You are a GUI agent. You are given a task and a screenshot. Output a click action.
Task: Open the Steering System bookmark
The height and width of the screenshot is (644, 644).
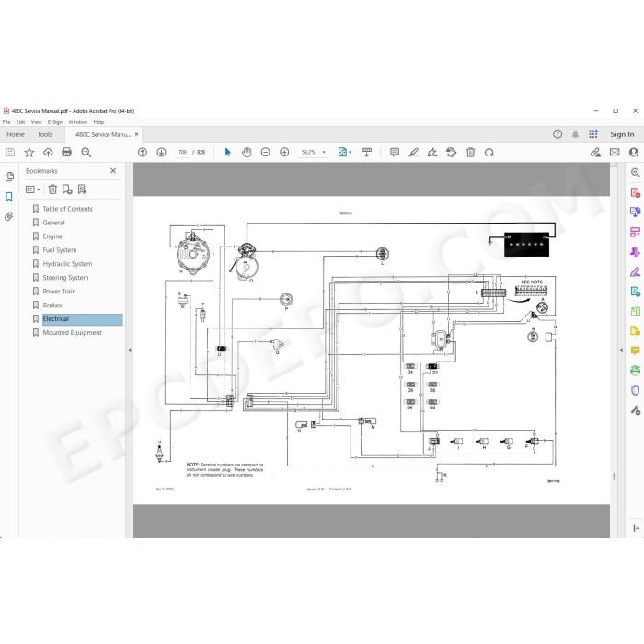(65, 278)
